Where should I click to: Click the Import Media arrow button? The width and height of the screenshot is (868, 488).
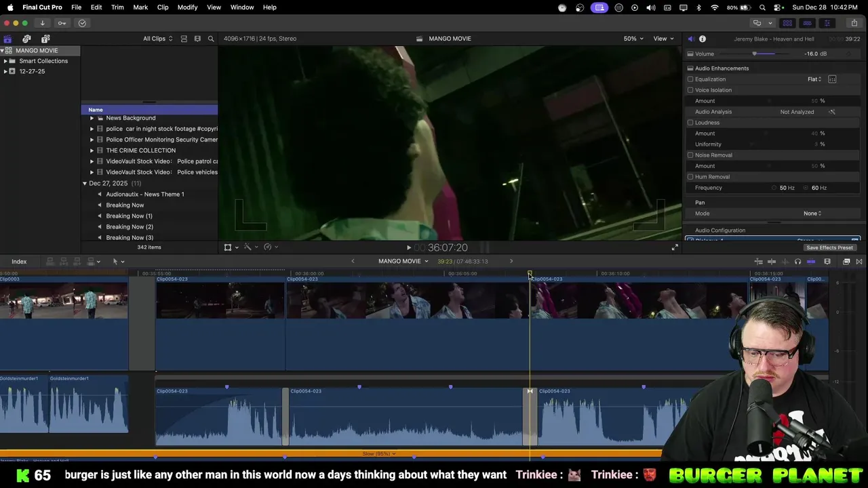tap(42, 23)
